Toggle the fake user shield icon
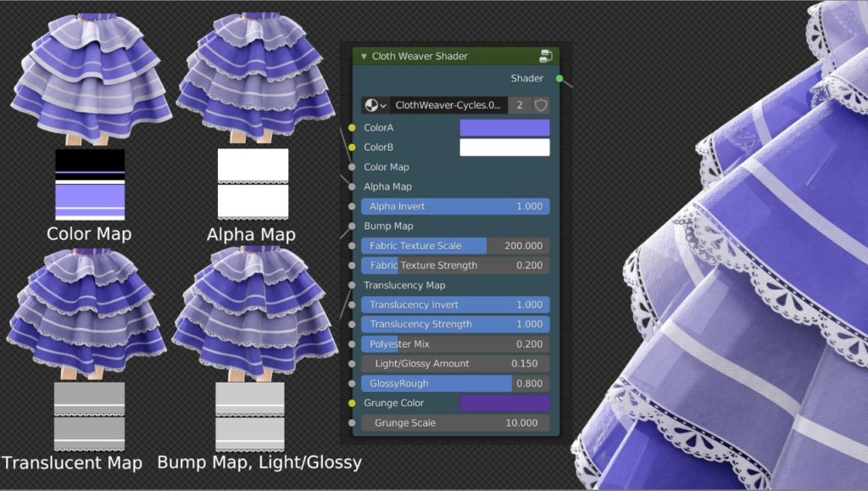Screen dimensions: 868x491 (541, 105)
